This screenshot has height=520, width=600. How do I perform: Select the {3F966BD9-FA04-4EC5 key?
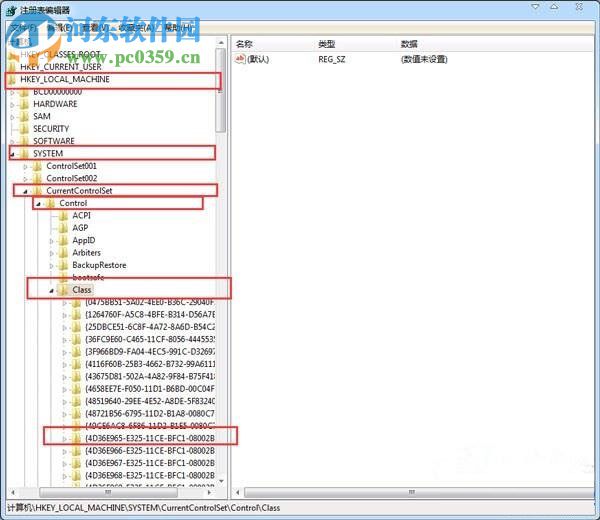pyautogui.click(x=150, y=352)
